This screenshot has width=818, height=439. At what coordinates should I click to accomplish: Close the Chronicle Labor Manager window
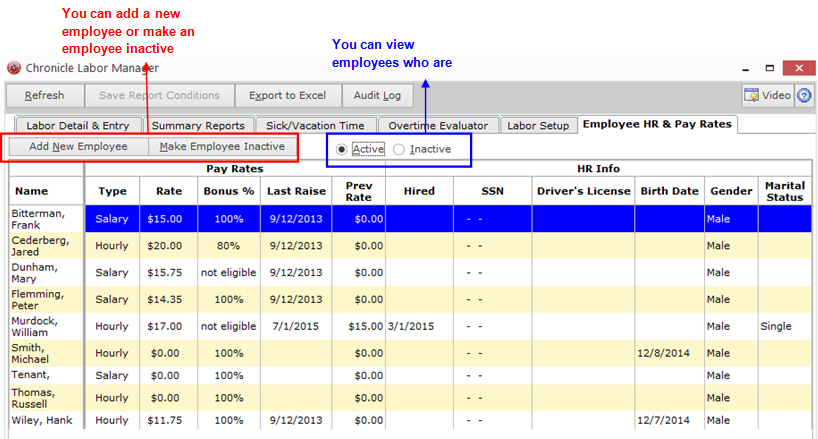(799, 68)
